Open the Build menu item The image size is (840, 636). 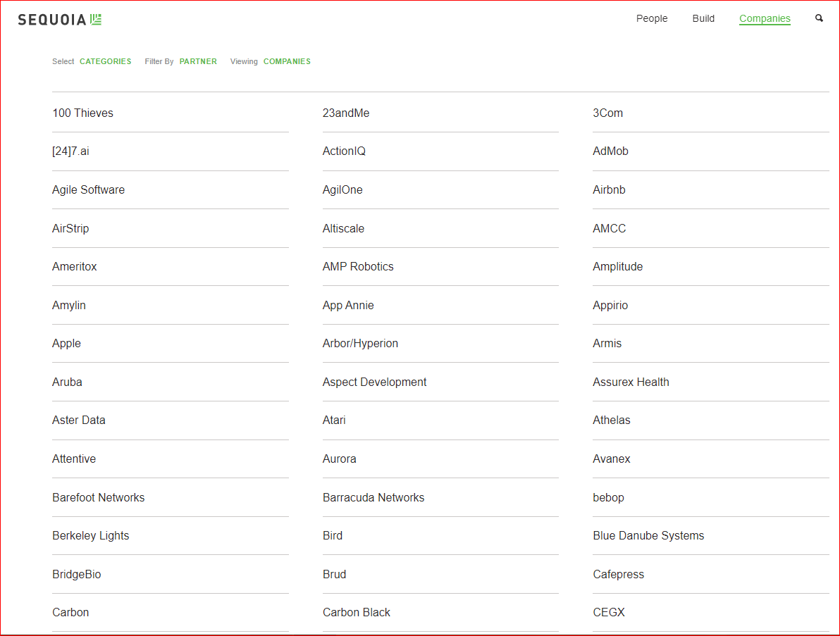point(703,18)
